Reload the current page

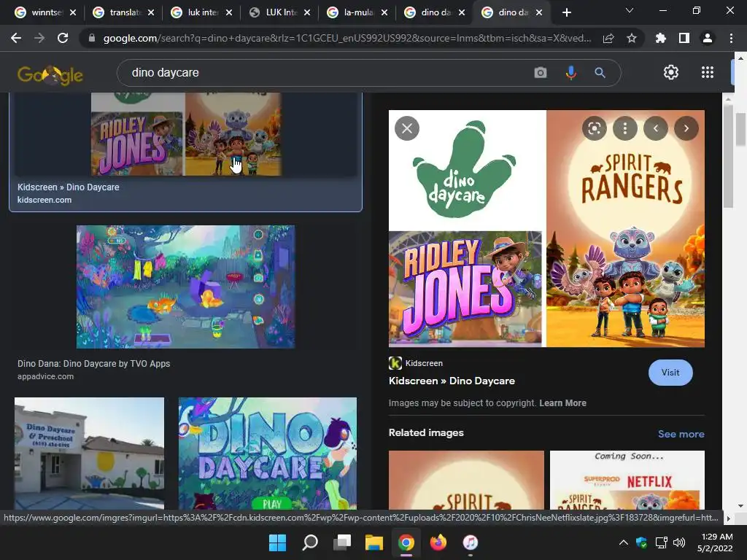point(63,38)
